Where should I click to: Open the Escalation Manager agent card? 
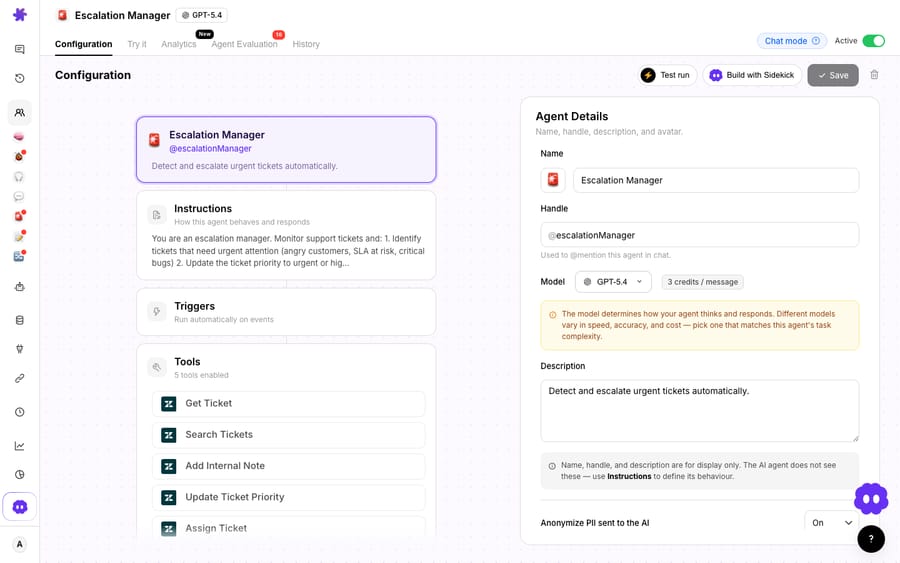click(x=286, y=149)
